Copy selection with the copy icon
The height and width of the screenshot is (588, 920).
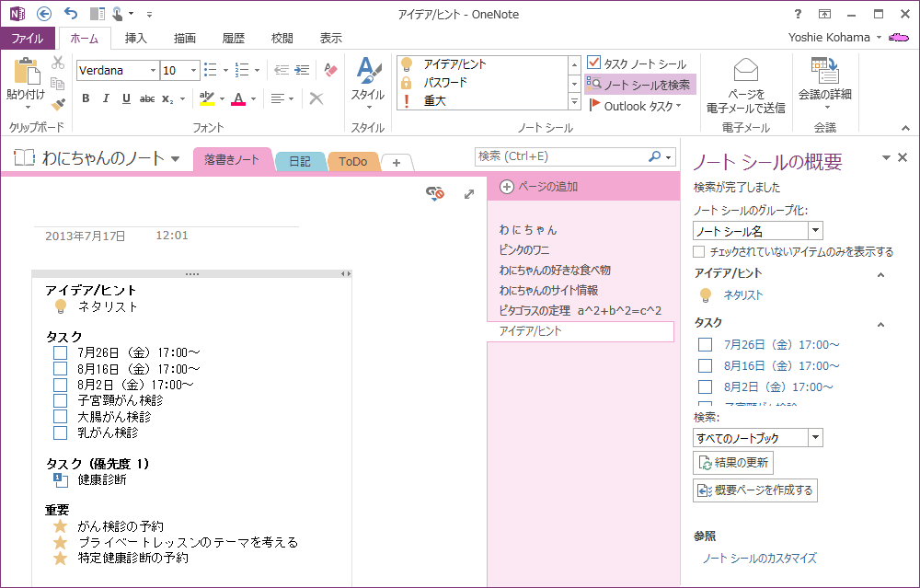point(58,84)
